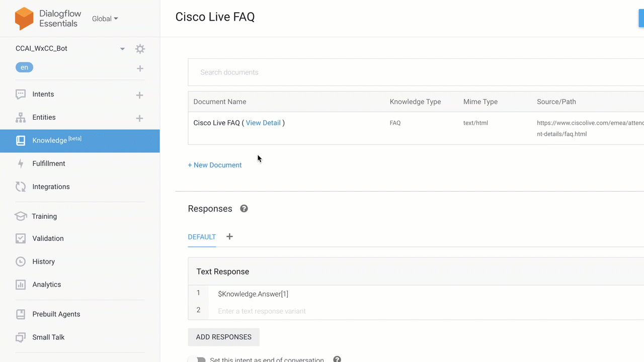Add a new language with plus icon
The width and height of the screenshot is (644, 362).
tap(140, 68)
